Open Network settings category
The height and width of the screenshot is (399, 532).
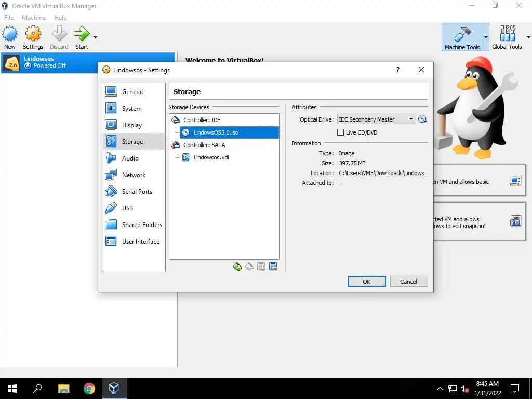click(134, 175)
